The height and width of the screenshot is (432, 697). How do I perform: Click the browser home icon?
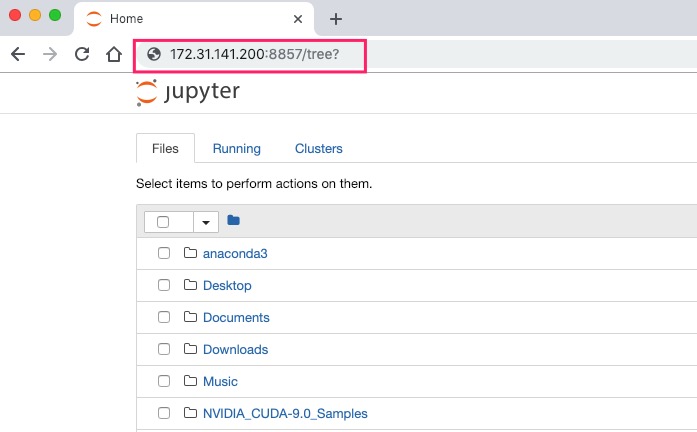(114, 54)
